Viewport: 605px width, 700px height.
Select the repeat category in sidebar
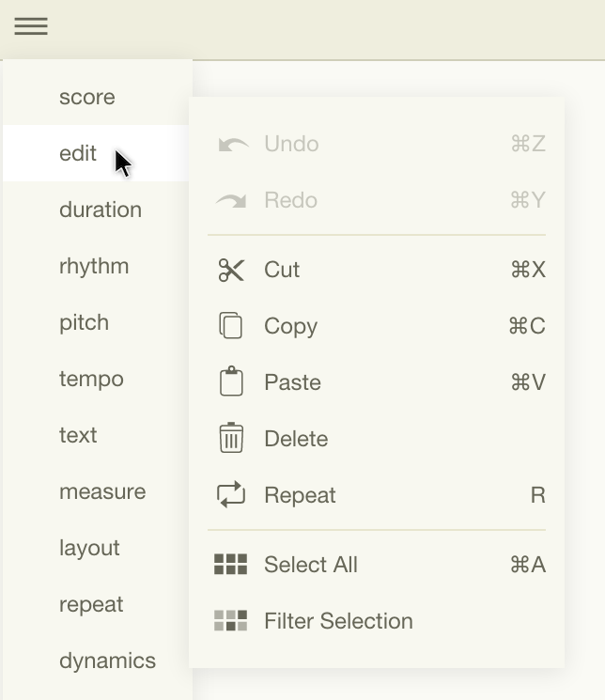point(91,604)
